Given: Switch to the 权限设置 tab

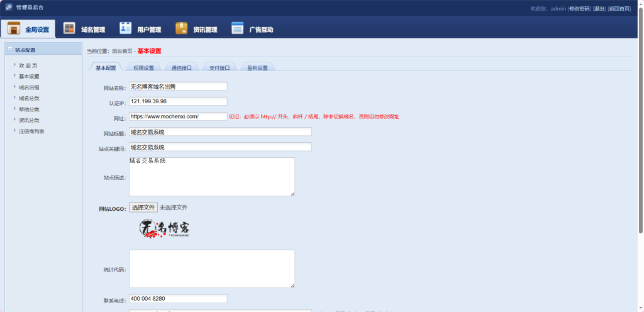Looking at the screenshot, I should click(144, 67).
